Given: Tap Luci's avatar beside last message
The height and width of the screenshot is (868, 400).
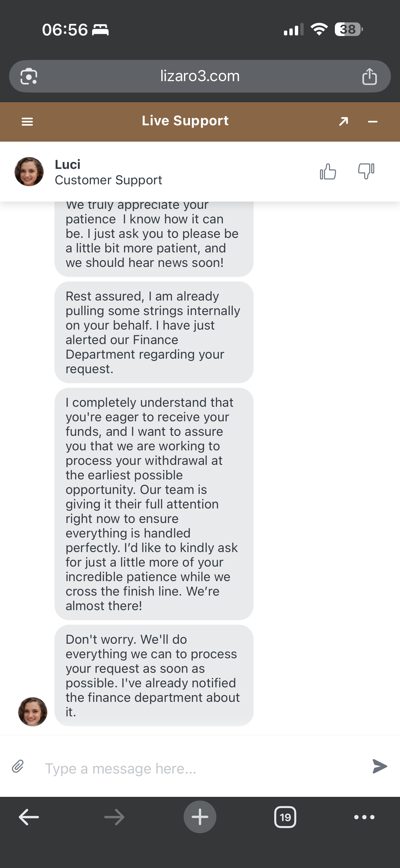Looking at the screenshot, I should tap(33, 711).
